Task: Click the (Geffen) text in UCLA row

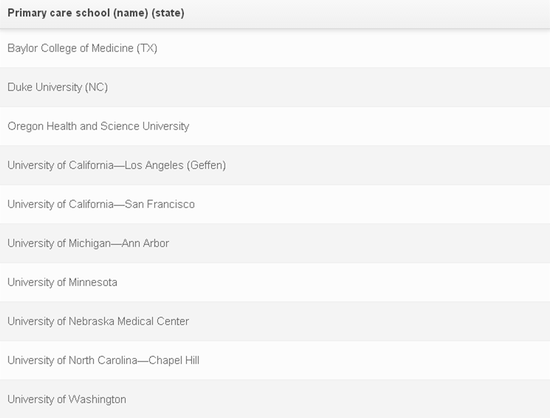Action: point(206,165)
